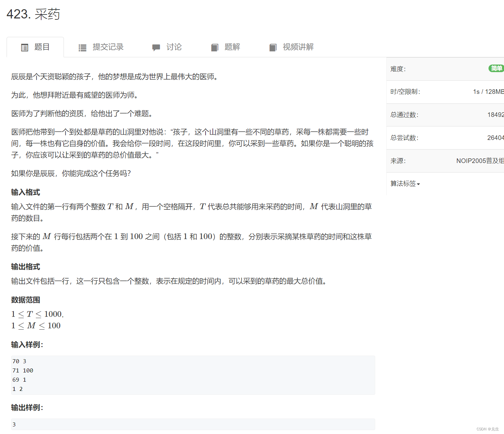The width and height of the screenshot is (504, 434).
Task: Click the 输出样例 heading
Action: point(27,408)
